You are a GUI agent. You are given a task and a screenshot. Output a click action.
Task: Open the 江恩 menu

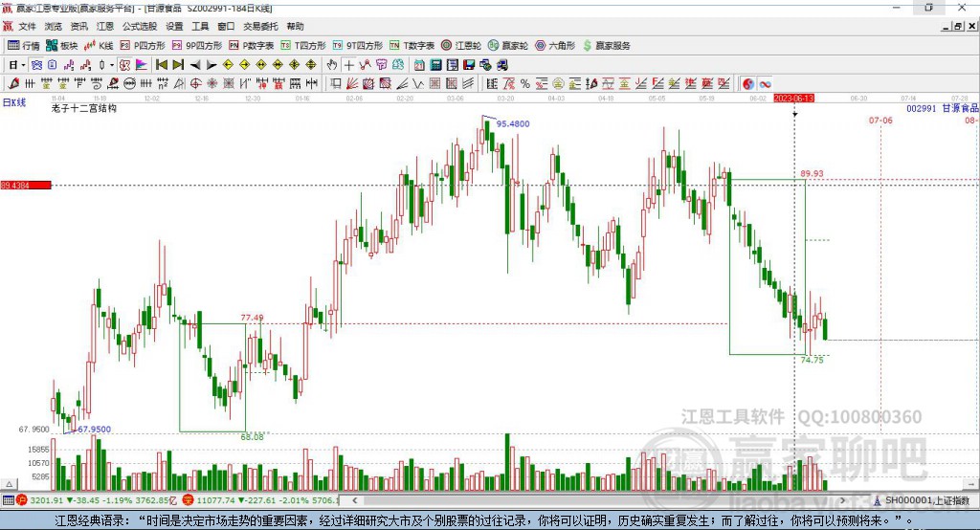pos(105,26)
